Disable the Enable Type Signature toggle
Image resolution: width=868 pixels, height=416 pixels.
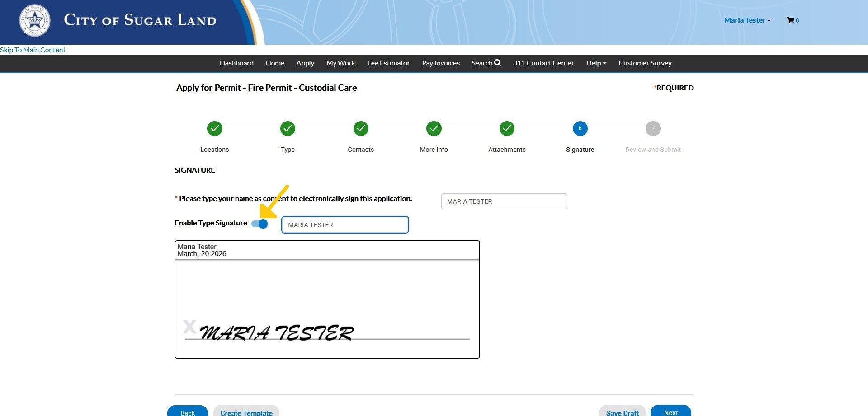(x=260, y=224)
